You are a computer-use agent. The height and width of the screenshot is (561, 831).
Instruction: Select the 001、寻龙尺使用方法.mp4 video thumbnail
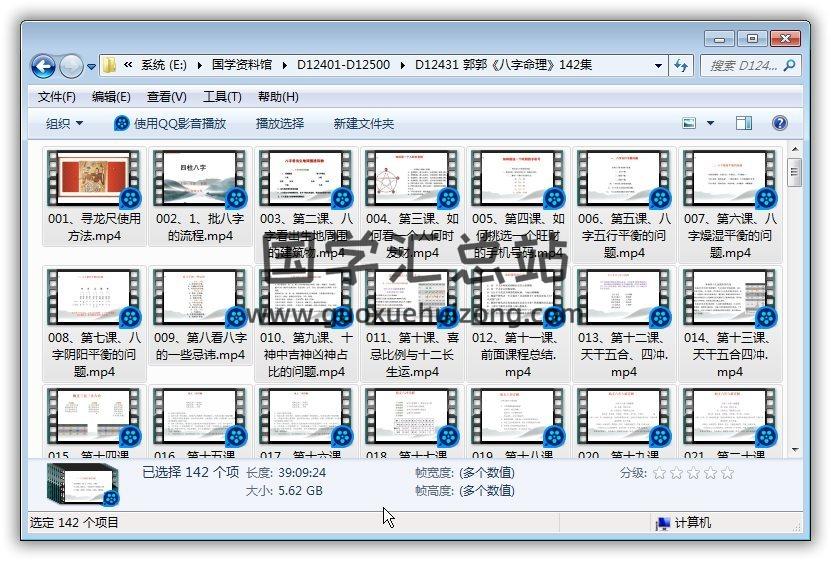point(94,179)
